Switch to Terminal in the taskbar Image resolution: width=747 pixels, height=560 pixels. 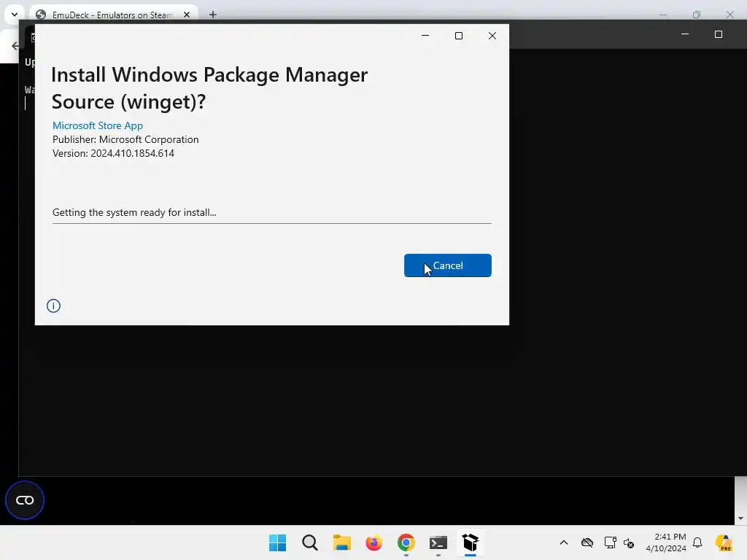point(438,542)
